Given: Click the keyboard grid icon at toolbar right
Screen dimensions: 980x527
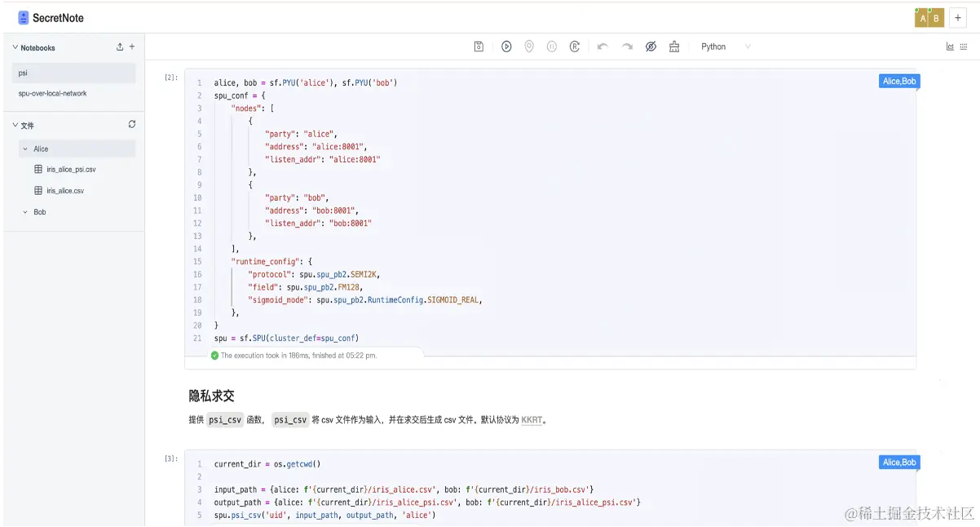Looking at the screenshot, I should 964,46.
